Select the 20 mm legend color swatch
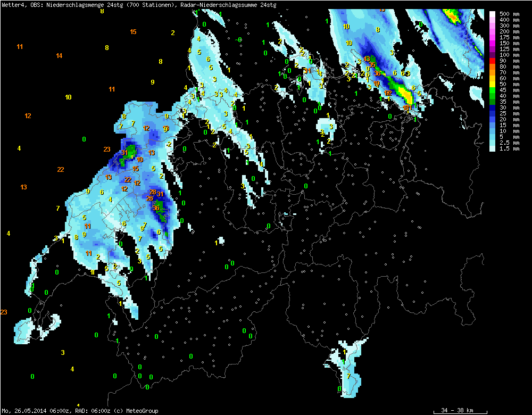Image resolution: width=532 pixels, height=415 pixels. [493, 119]
